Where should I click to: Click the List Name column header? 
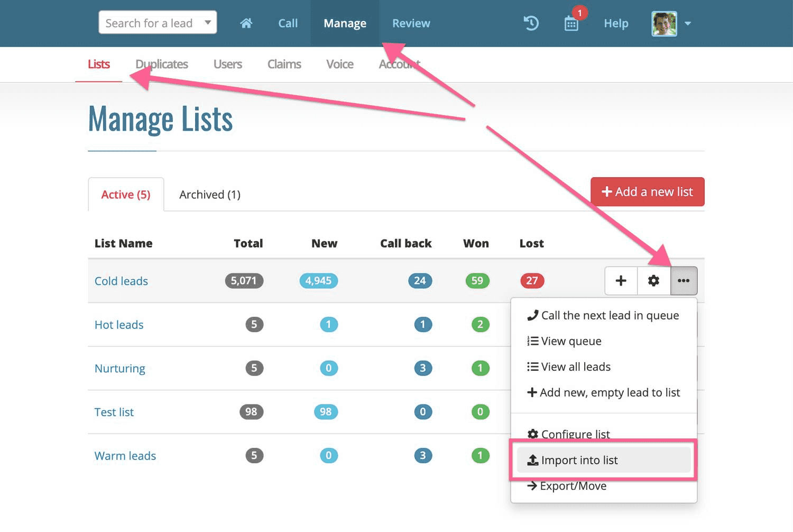pyautogui.click(x=123, y=243)
